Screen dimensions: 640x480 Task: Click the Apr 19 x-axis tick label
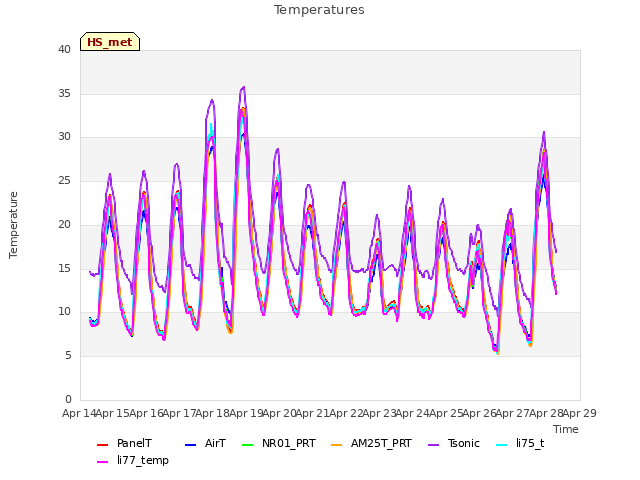click(x=246, y=413)
